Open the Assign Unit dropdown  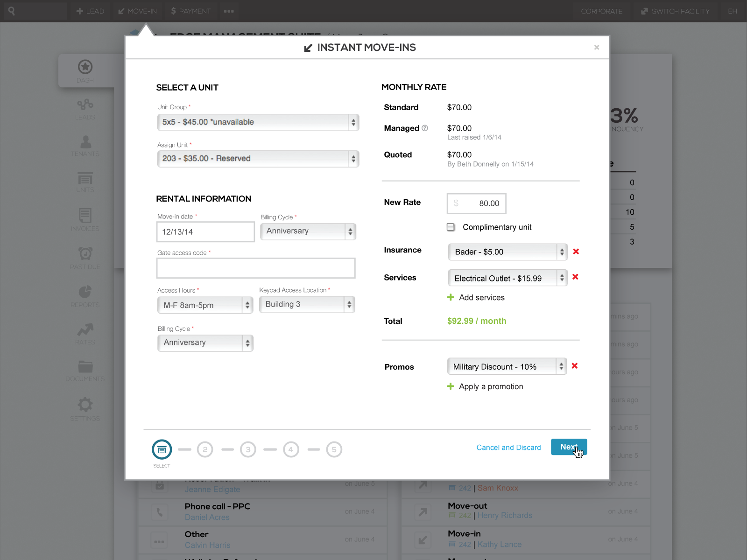click(x=258, y=159)
